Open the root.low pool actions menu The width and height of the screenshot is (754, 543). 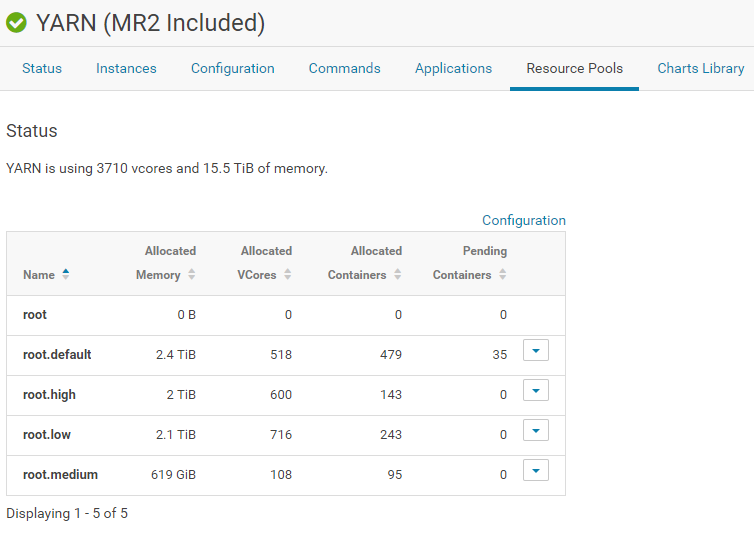pos(536,431)
